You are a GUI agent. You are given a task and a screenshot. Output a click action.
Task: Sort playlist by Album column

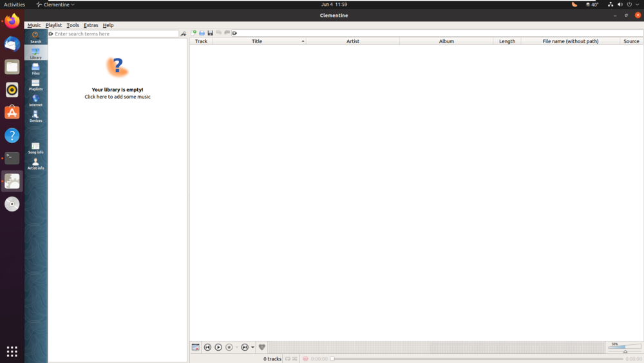[x=446, y=41]
